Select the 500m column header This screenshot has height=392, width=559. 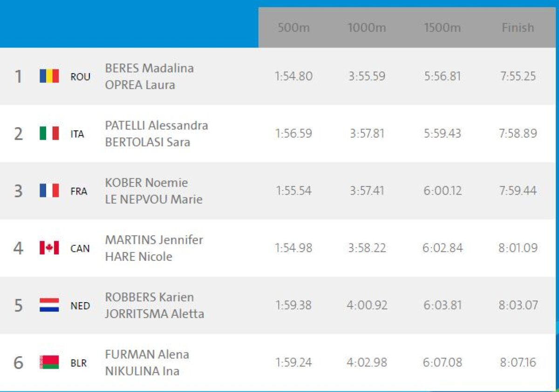tap(293, 27)
